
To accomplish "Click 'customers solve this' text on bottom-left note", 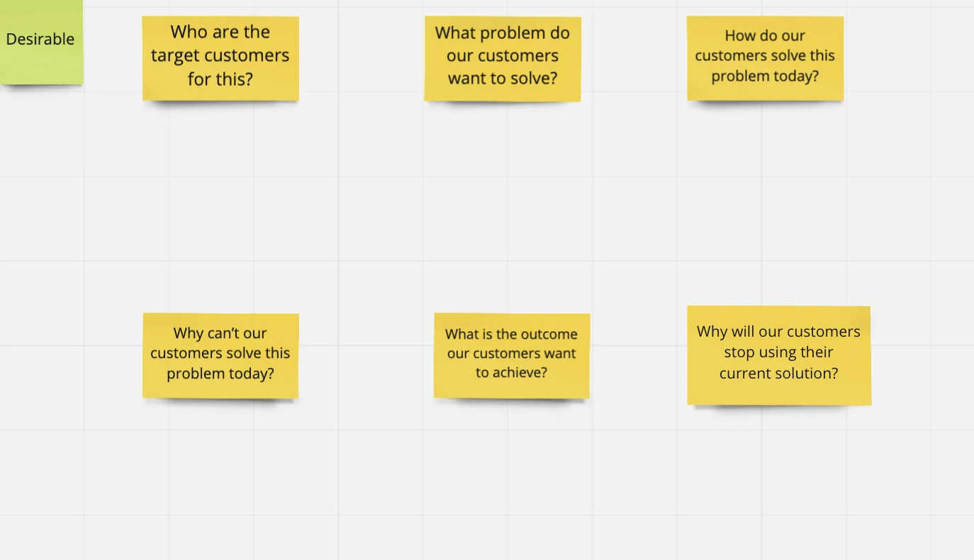I will tap(220, 353).
